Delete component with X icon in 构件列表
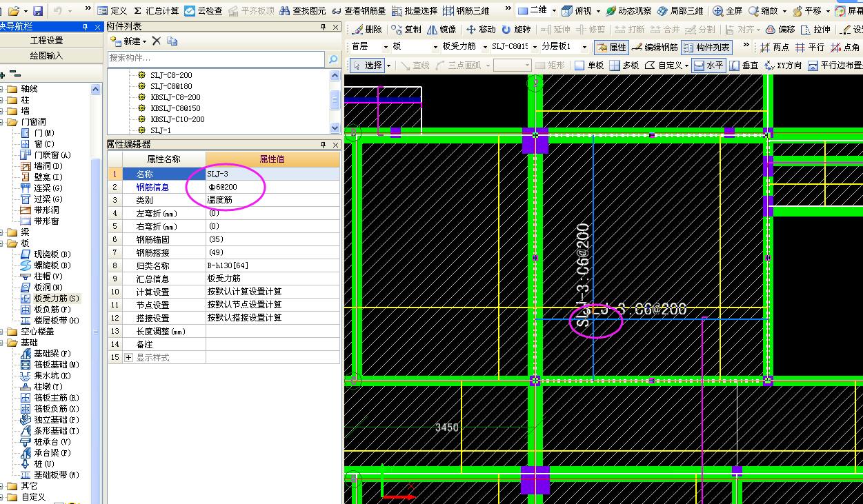 point(157,41)
